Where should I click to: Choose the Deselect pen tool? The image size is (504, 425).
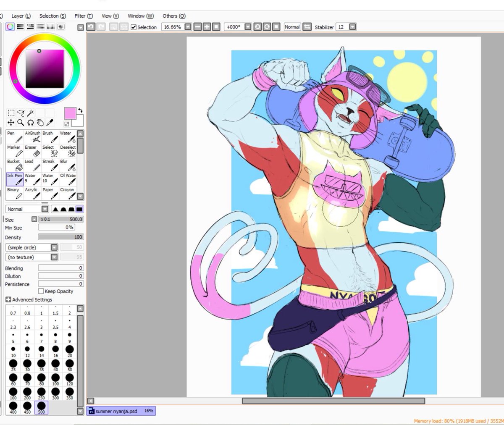coord(68,151)
